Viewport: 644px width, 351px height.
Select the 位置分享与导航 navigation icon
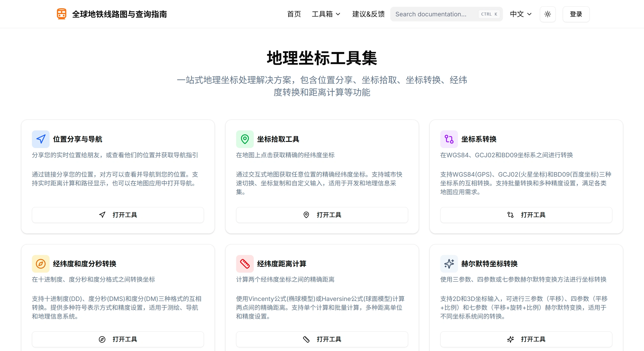tap(40, 139)
